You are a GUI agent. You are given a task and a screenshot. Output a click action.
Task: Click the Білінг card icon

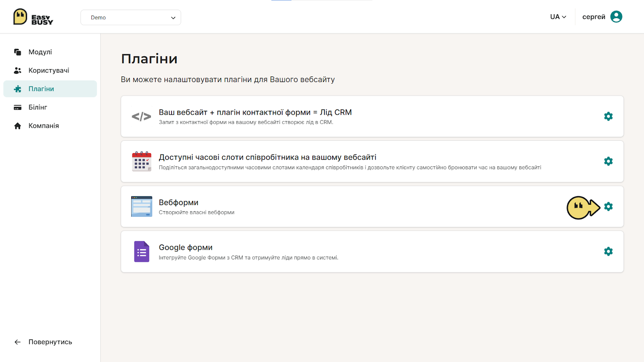(x=18, y=107)
